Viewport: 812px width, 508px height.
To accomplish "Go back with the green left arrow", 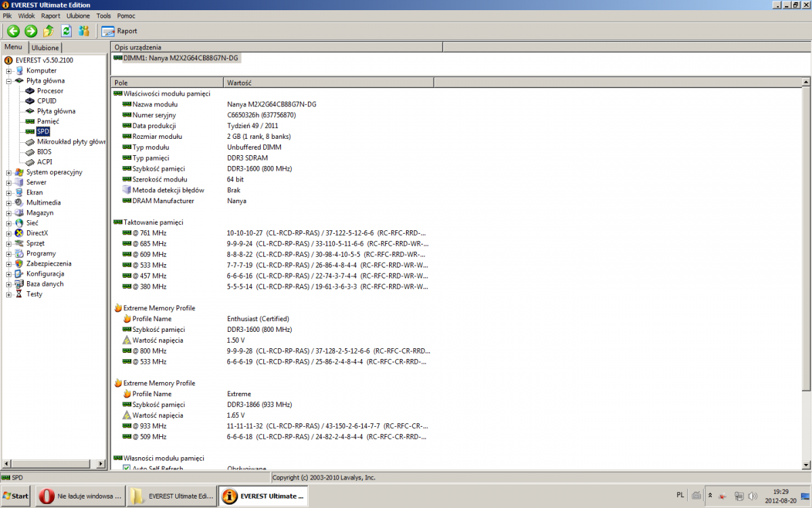I will (13, 30).
